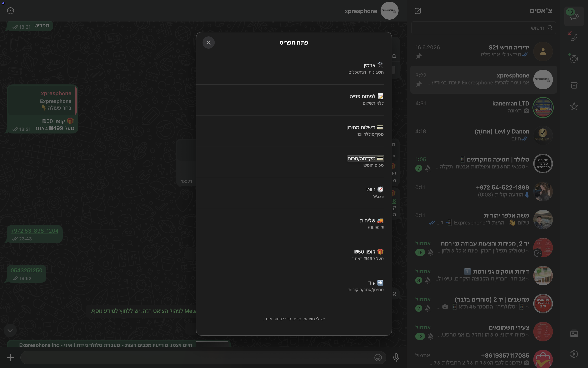Select the ניווט Waze option
Viewport: 588px width, 368px height.
tap(290, 193)
